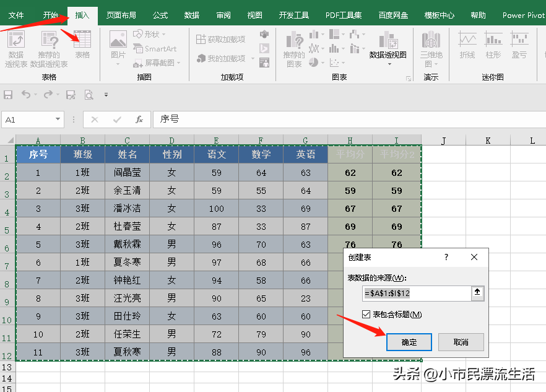Select cell with value 100
The width and height of the screenshot is (546, 392).
pos(216,208)
